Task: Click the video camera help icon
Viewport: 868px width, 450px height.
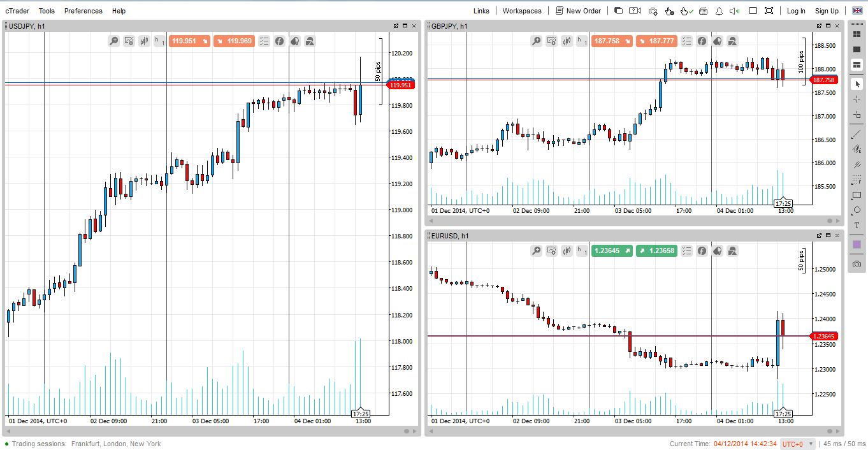Action: coord(635,11)
